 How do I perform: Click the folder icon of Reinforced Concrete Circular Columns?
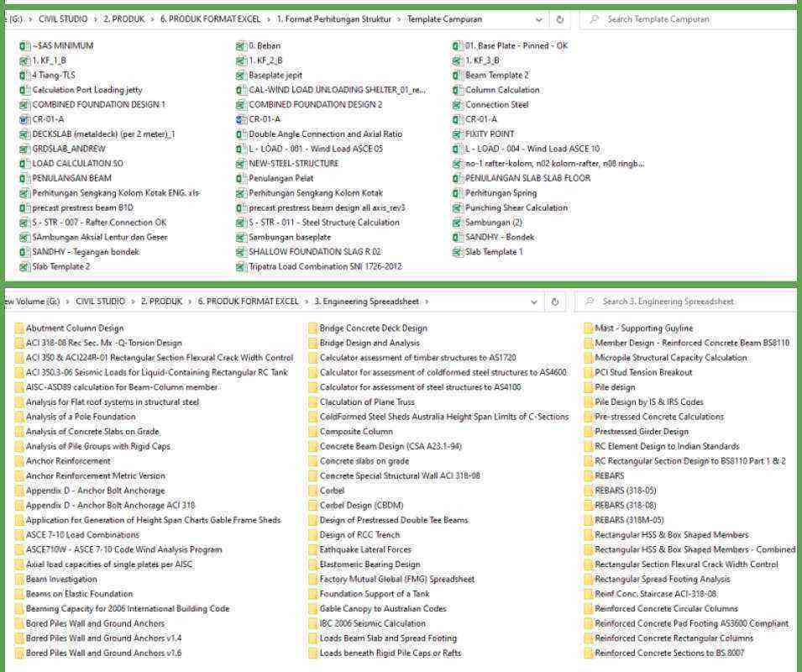point(588,609)
